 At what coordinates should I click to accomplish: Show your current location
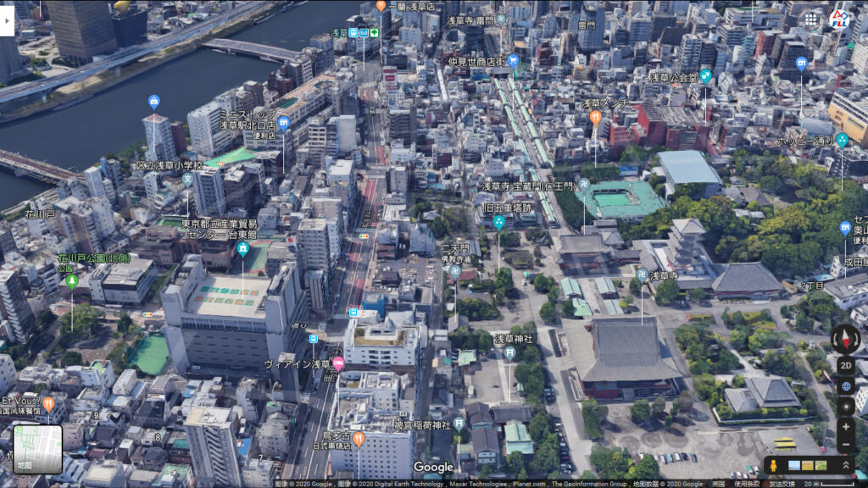tap(846, 408)
